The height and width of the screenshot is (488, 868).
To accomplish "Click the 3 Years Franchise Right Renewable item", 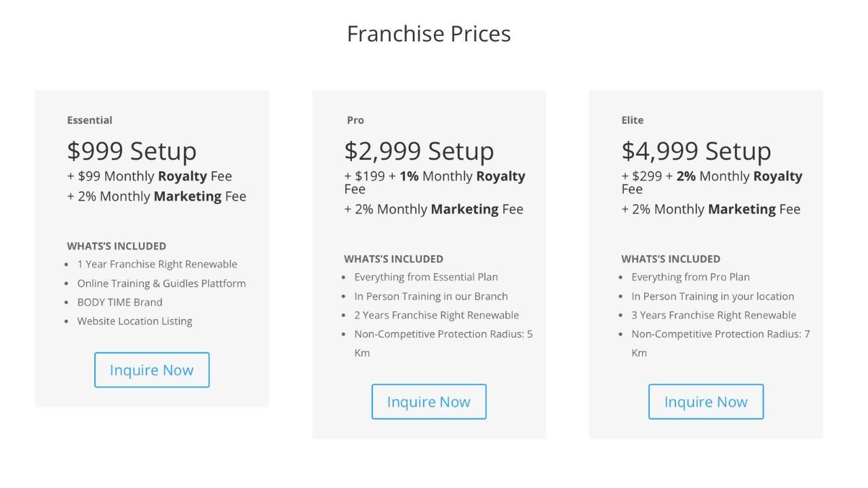I will pyautogui.click(x=714, y=315).
